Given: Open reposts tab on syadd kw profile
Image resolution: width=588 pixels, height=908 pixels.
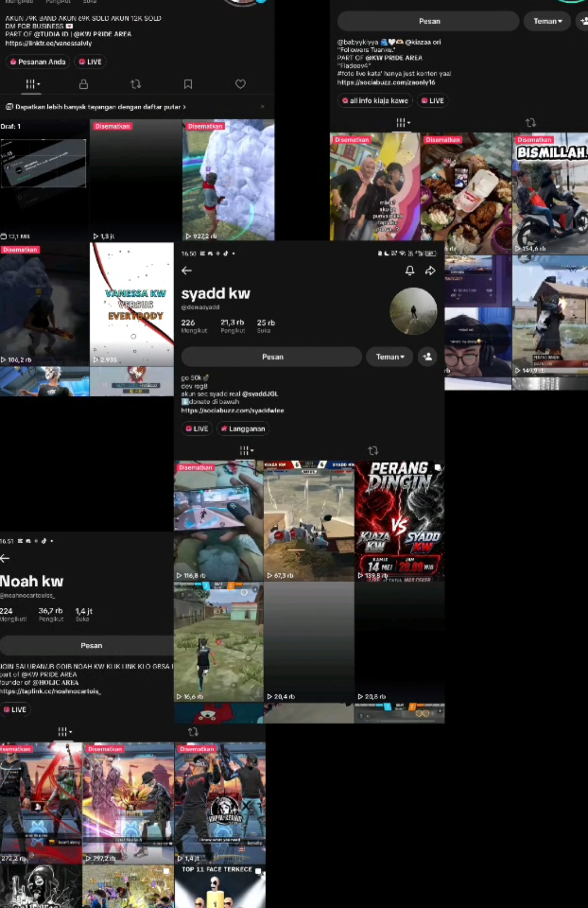Looking at the screenshot, I should [373, 450].
